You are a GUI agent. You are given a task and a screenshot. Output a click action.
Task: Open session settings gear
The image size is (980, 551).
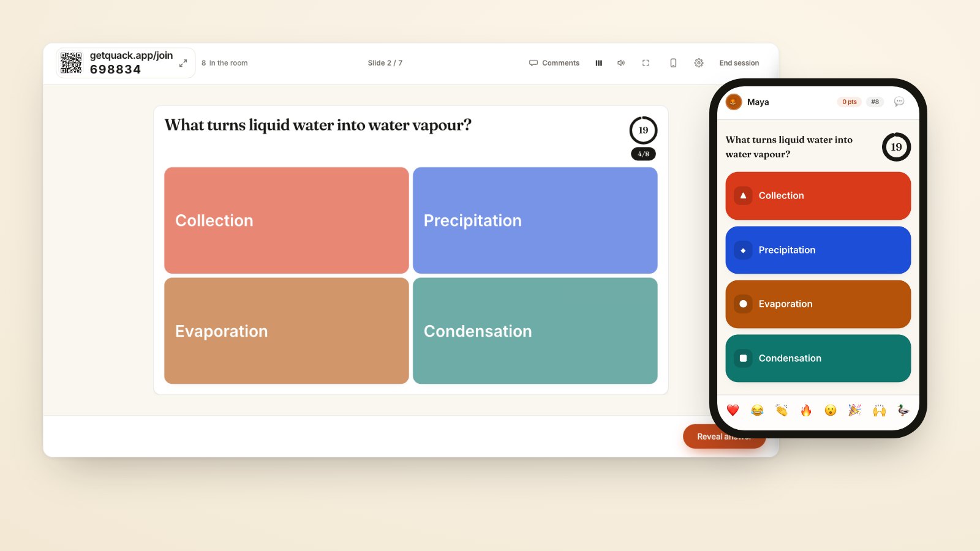pos(699,63)
